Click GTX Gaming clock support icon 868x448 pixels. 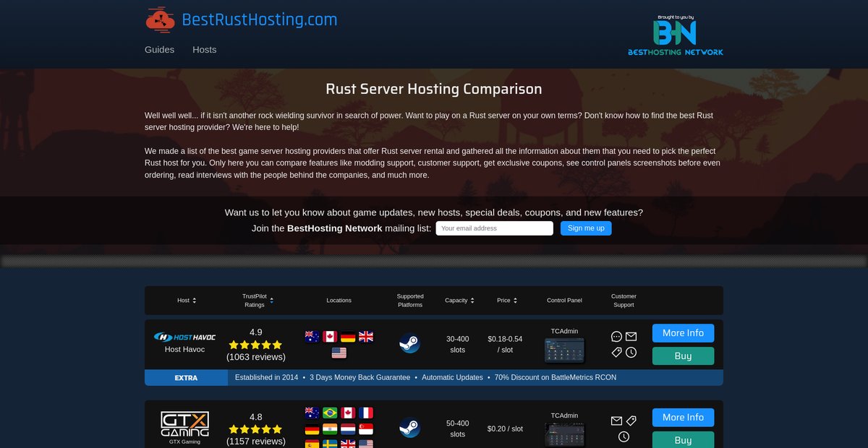624,436
